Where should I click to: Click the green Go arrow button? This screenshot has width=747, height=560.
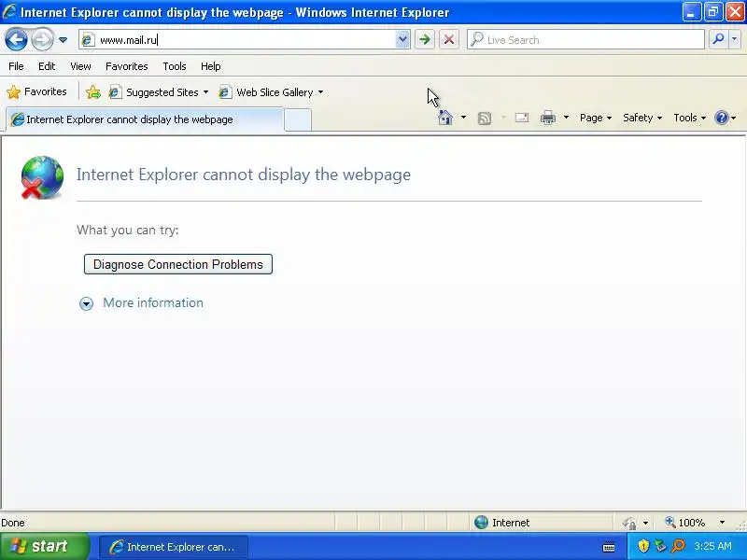(425, 40)
